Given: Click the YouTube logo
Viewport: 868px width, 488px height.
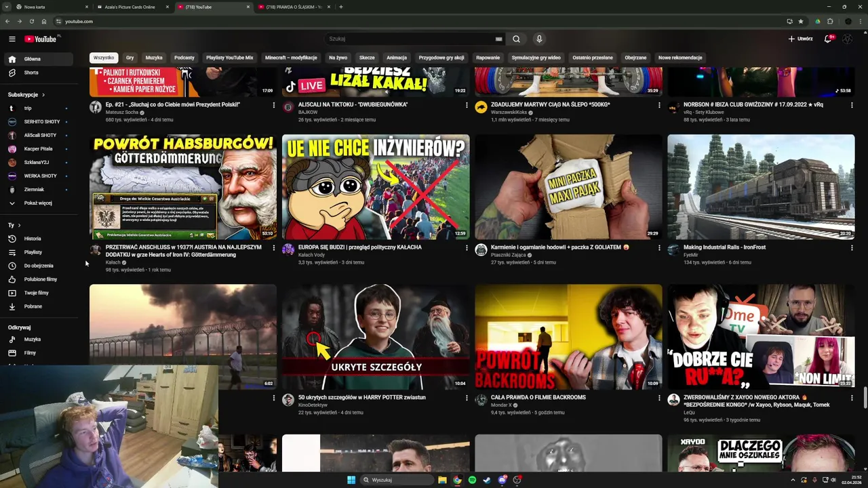Looking at the screenshot, I should [x=41, y=39].
